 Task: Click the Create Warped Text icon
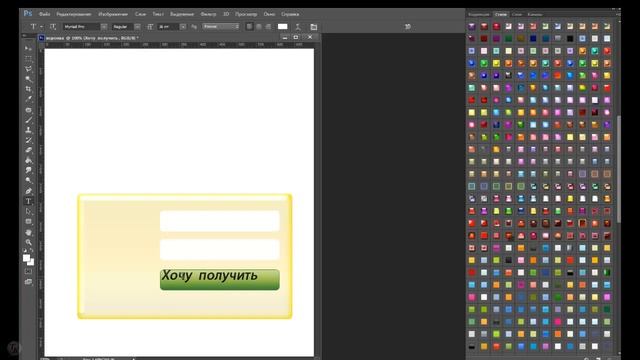(298, 27)
